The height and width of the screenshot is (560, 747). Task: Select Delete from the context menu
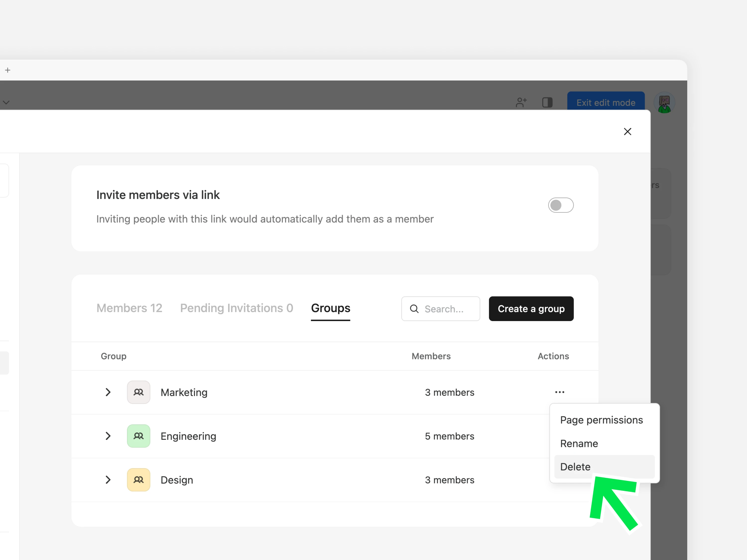pyautogui.click(x=575, y=467)
